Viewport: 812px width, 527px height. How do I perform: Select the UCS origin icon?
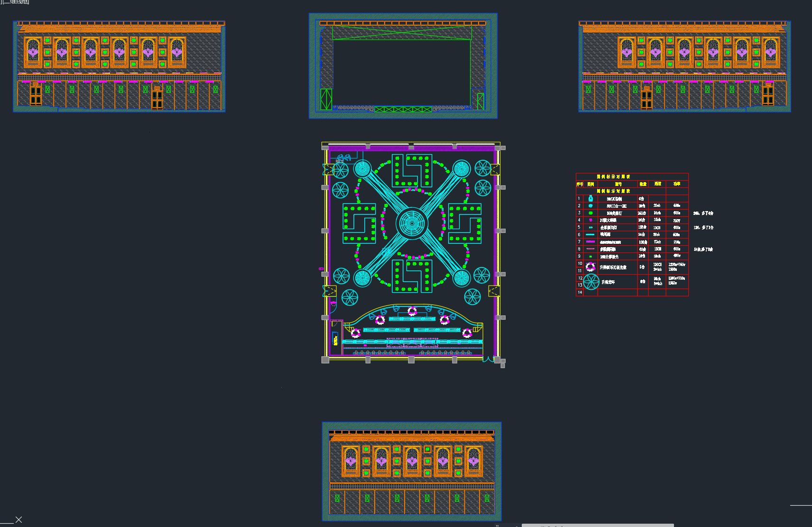click(18, 520)
